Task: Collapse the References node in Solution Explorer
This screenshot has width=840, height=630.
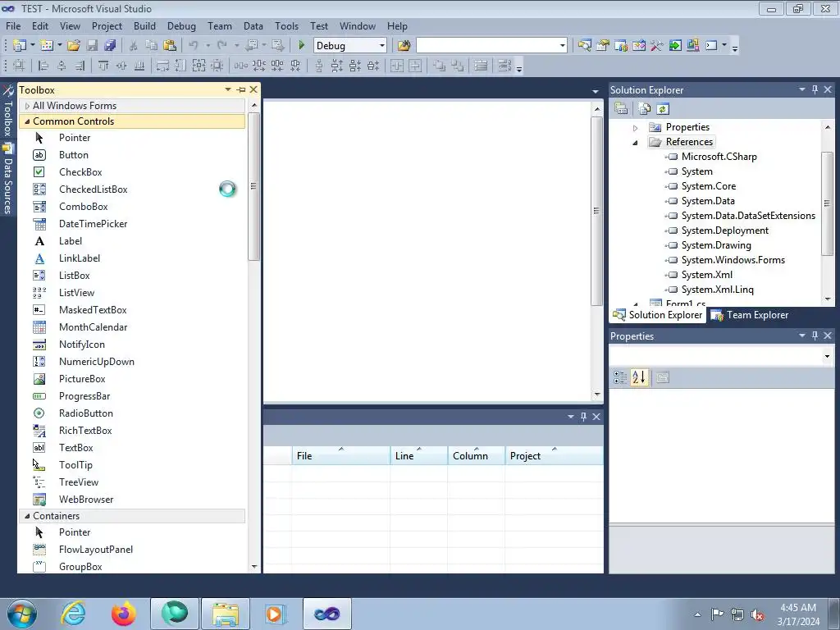Action: click(636, 143)
